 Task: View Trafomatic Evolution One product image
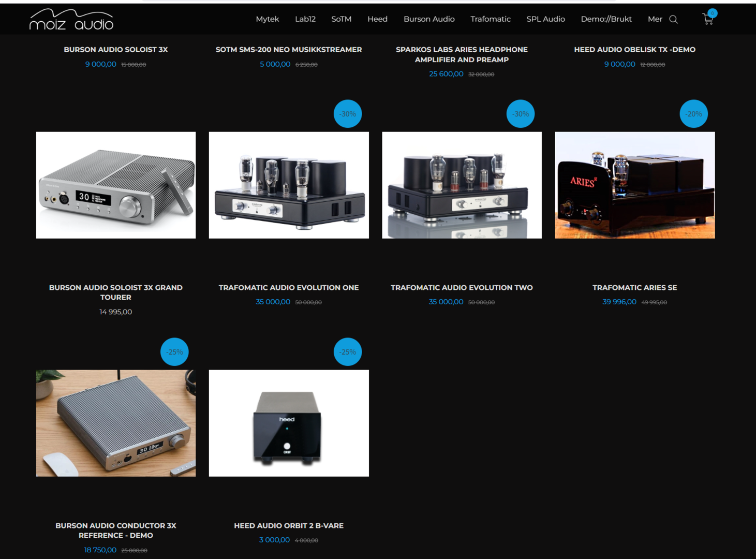(289, 185)
